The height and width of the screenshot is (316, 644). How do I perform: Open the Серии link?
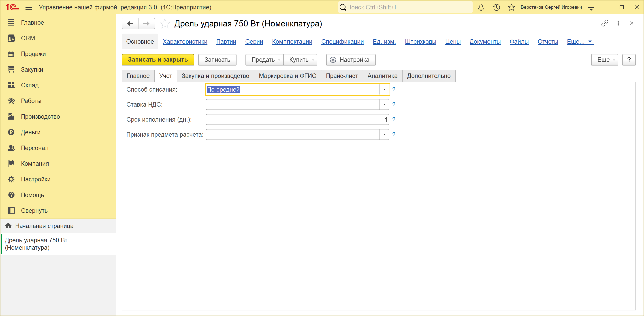tap(254, 41)
